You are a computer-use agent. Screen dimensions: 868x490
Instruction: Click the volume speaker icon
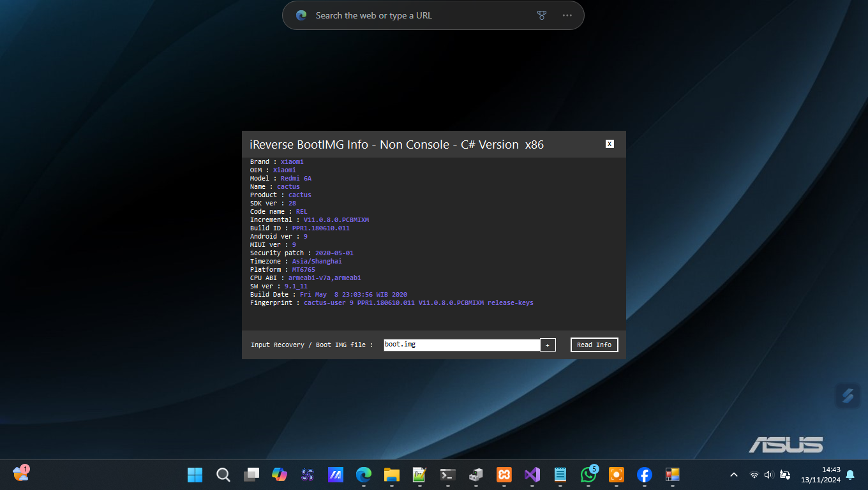768,475
